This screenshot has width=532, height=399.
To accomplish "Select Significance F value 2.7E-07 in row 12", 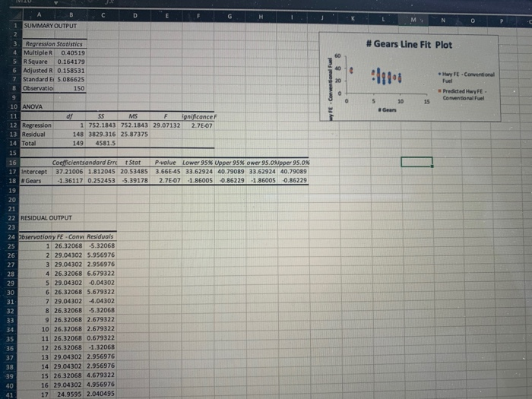I will point(201,126).
